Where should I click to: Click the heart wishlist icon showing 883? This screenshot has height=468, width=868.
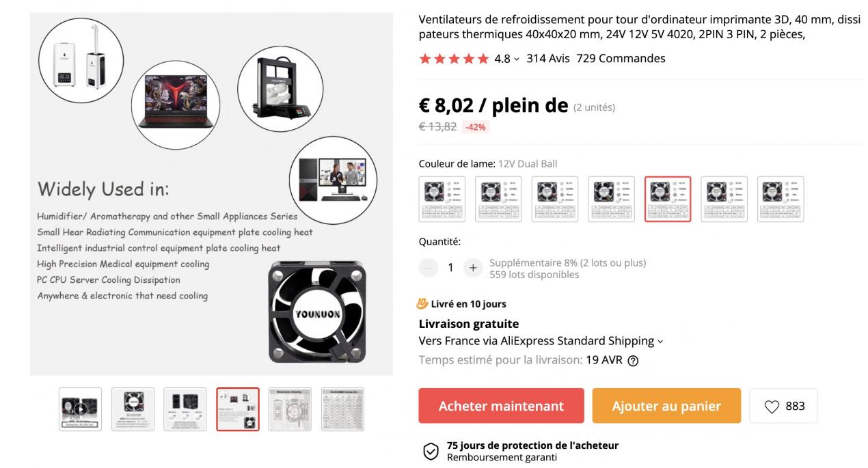coord(772,407)
